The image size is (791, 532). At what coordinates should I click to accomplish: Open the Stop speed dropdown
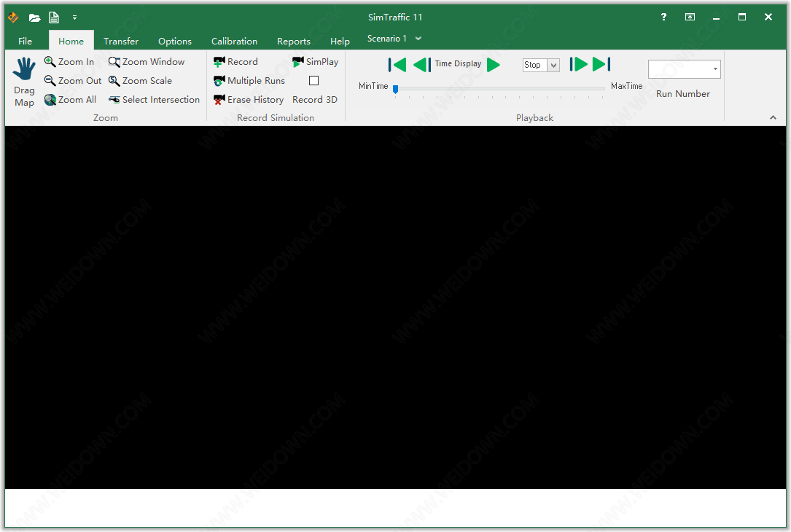[553, 65]
